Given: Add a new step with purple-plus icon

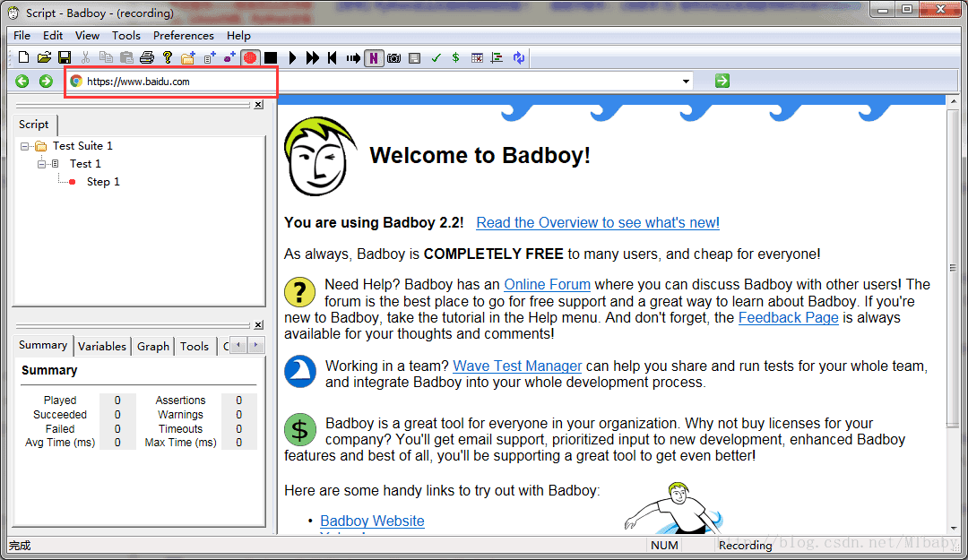Looking at the screenshot, I should coord(229,57).
